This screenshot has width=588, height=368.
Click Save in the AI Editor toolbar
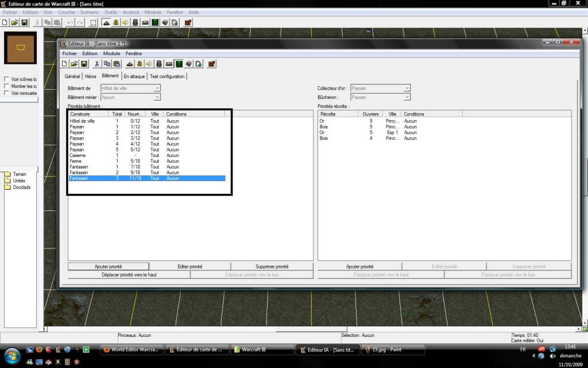point(84,64)
